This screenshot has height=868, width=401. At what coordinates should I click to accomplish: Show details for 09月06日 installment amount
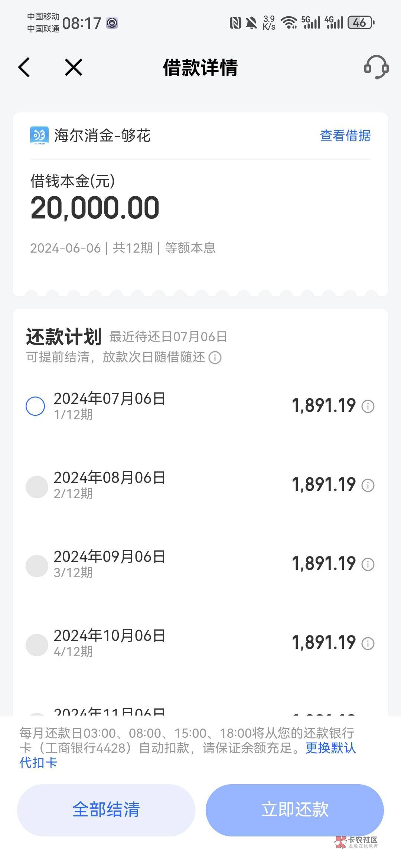[368, 564]
